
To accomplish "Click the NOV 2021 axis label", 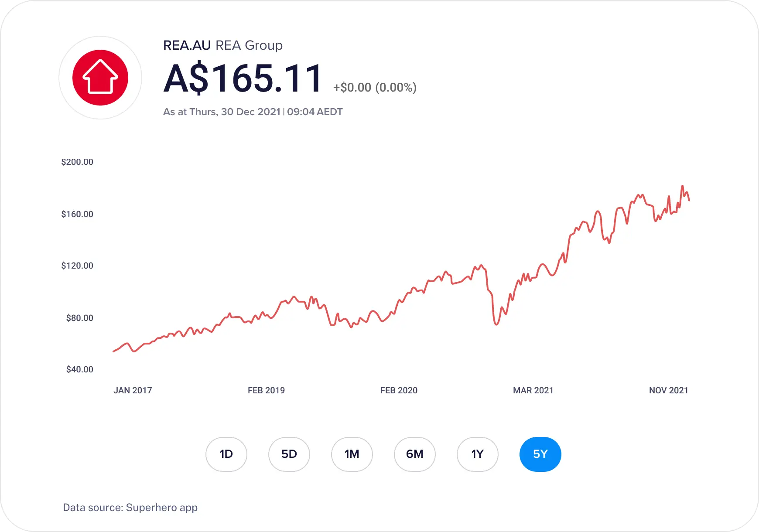I will 669,390.
